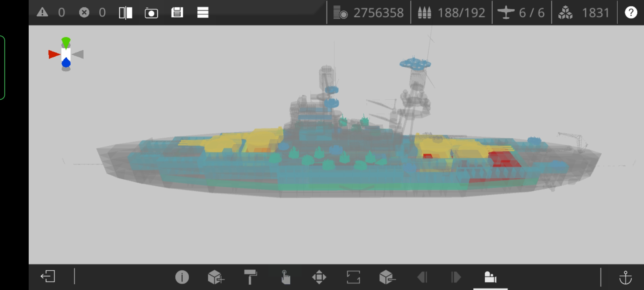This screenshot has height=290, width=644.
Task: Select the rotate/scale bracket tool
Action: (353, 277)
